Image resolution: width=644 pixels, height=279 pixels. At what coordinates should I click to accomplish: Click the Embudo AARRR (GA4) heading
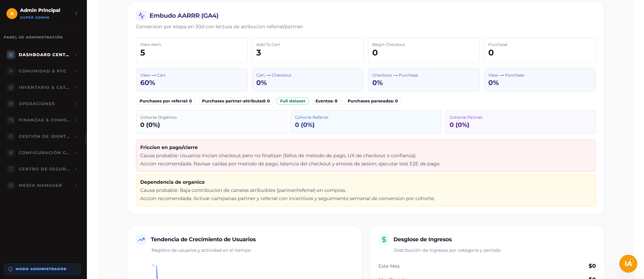(184, 16)
